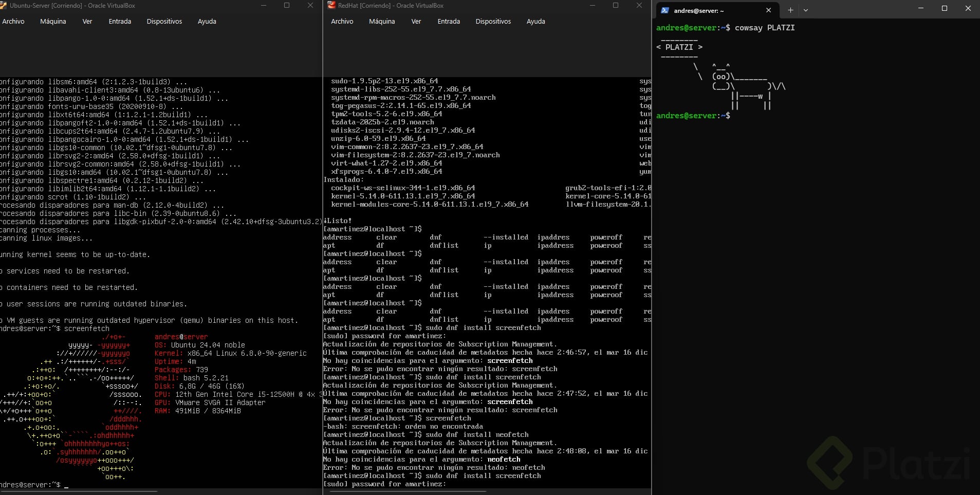980x495 pixels.
Task: Click 'kernel-modules-core-5.14.0-611.13.1.el9_7.x86_64' package name
Action: [430, 205]
